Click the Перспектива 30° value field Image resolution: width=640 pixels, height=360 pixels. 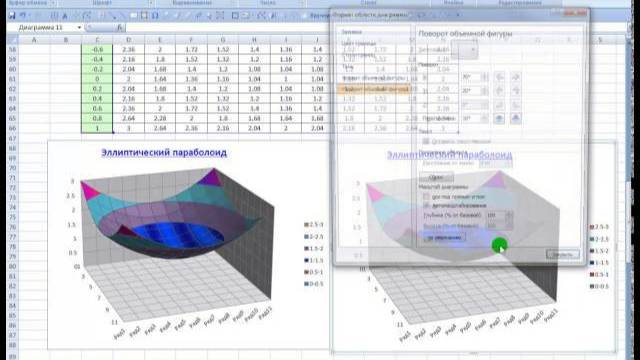(471, 118)
